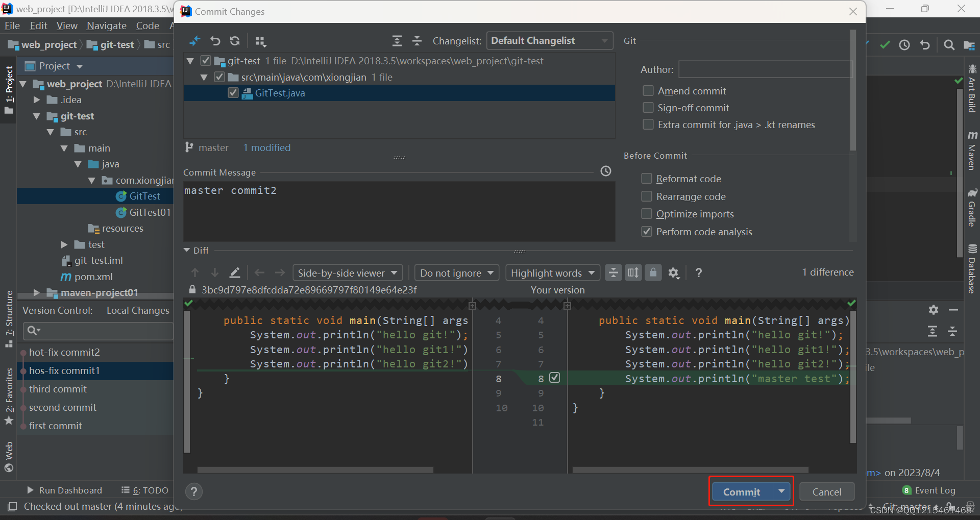Screen dimensions: 980x520
Task: Enable Sign-off commit checkbox
Action: click(x=648, y=108)
